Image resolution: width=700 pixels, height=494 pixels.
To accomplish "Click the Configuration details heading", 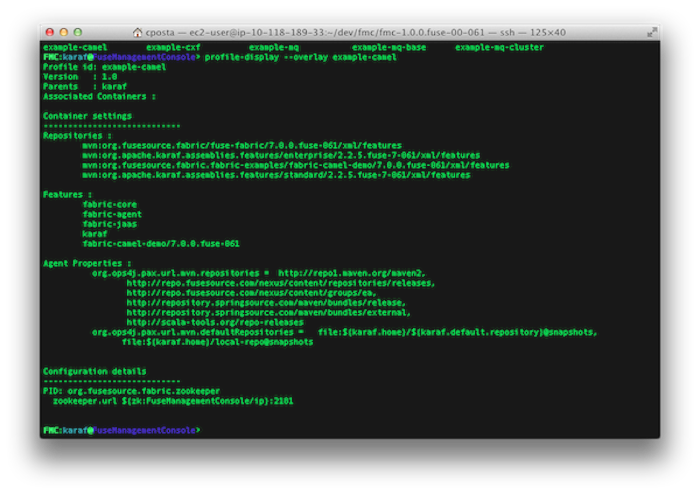I will pyautogui.click(x=95, y=371).
